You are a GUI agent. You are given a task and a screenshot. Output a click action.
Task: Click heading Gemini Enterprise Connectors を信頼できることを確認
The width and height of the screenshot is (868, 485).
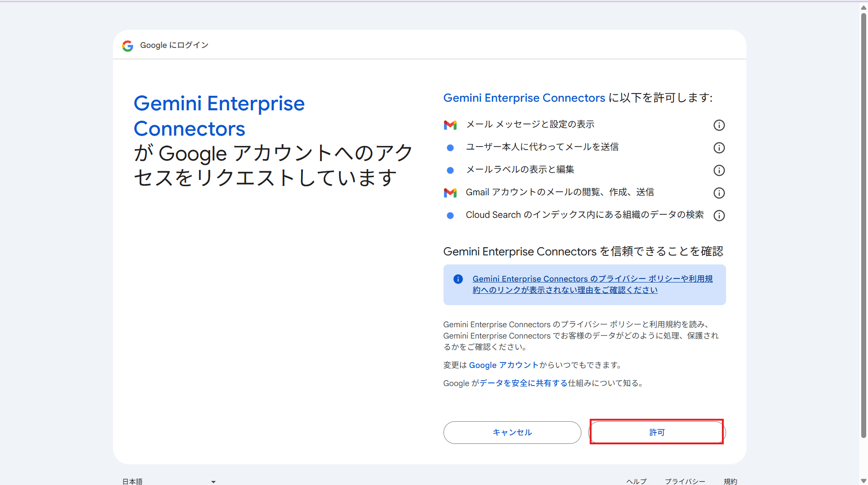(x=583, y=251)
